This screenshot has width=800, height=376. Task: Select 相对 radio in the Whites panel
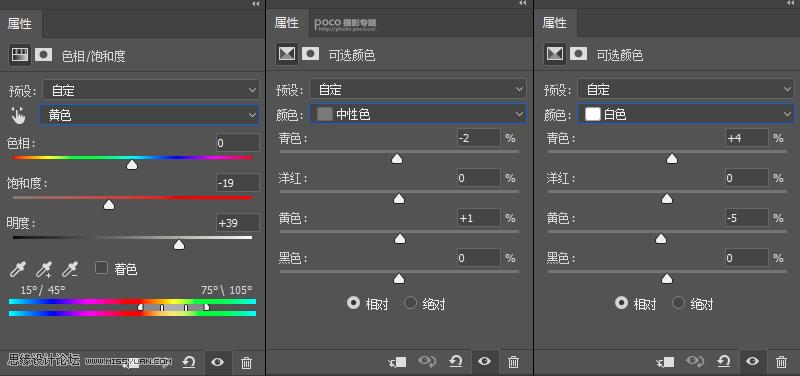coord(621,303)
